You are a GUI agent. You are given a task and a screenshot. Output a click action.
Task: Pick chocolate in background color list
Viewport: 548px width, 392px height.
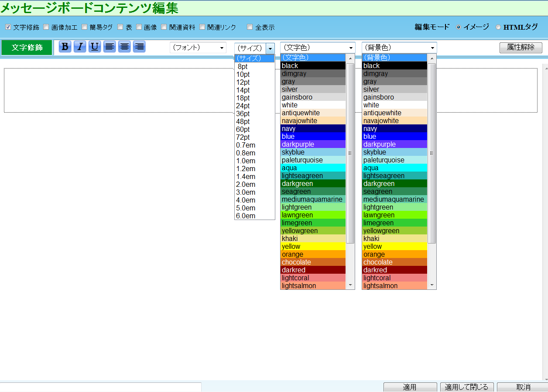point(394,262)
